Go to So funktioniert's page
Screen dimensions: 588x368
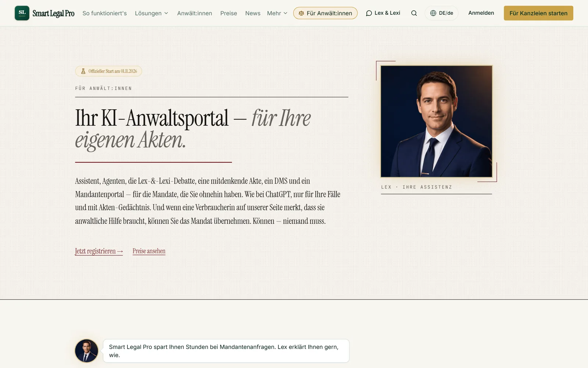pos(105,13)
